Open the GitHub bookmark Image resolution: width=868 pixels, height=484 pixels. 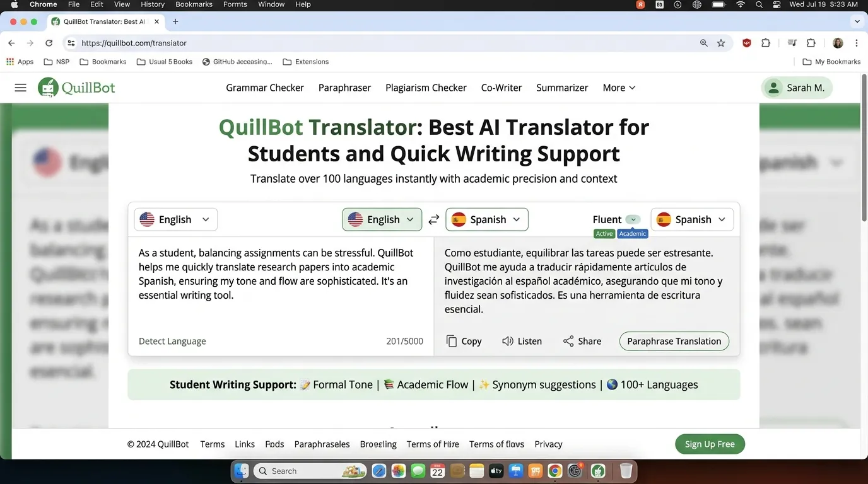pos(237,62)
